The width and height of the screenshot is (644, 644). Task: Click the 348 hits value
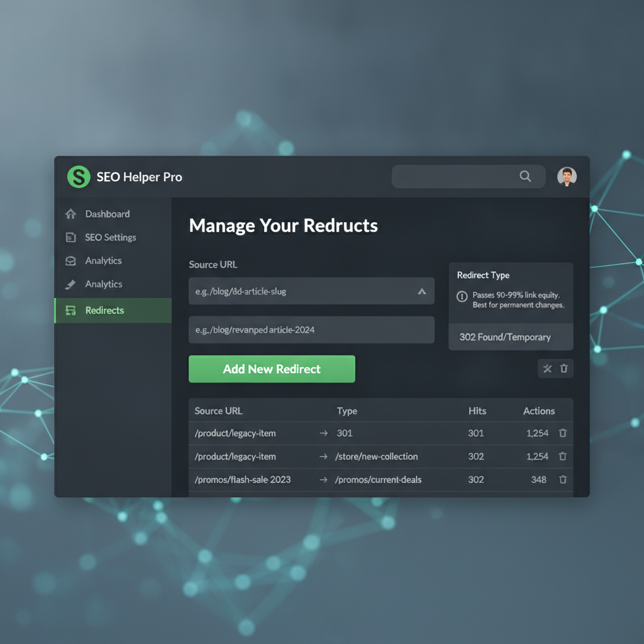[538, 480]
